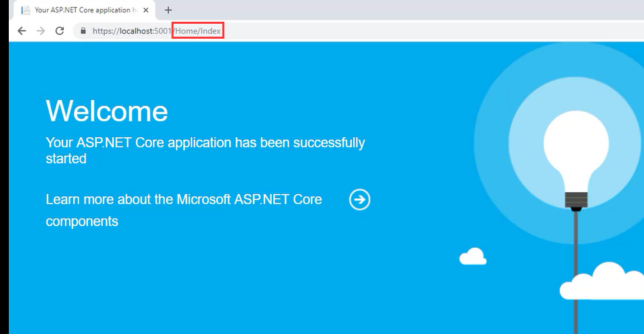Click the page favicon in the tab
Viewport: 644px width, 334px height.
tap(26, 10)
